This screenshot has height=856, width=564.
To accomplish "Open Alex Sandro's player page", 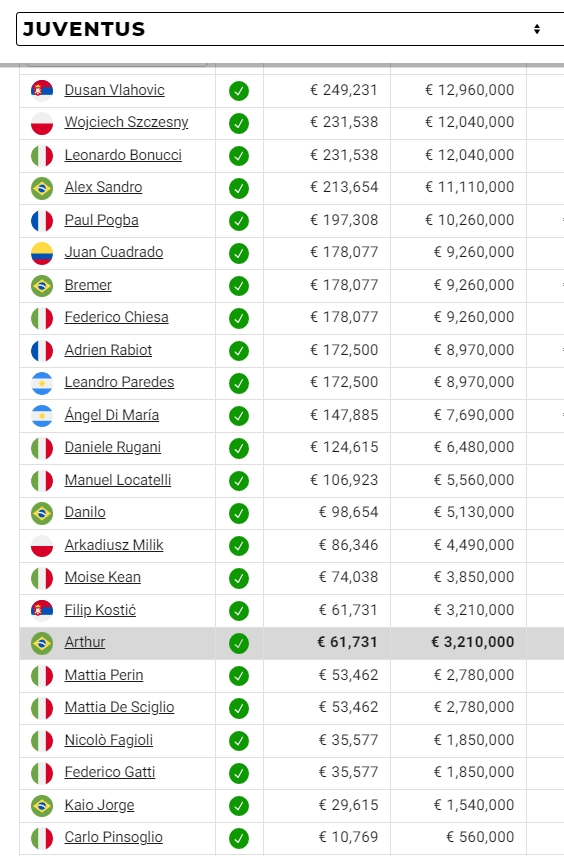I will click(103, 187).
